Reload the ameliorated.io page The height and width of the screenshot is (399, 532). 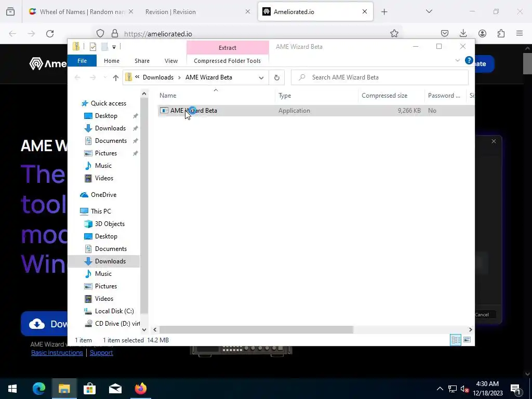click(50, 33)
